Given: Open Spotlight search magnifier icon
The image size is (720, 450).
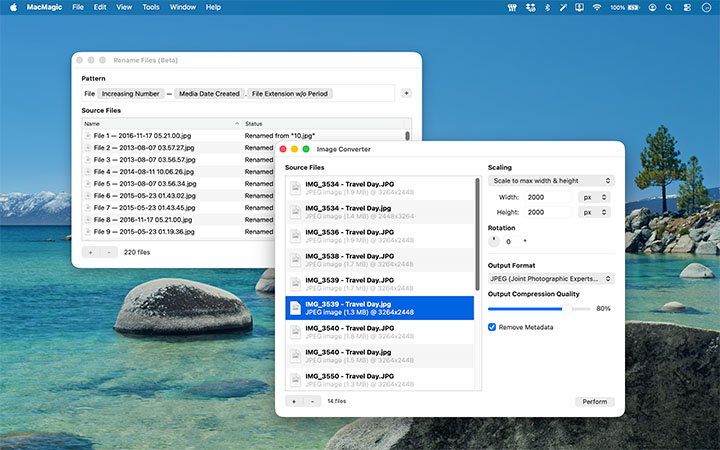Looking at the screenshot, I should (670, 7).
